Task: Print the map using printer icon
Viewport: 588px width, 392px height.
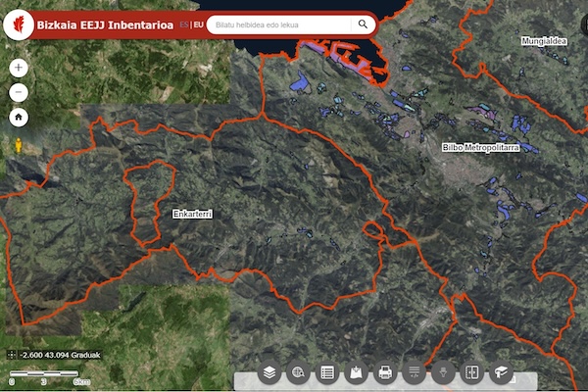Action: tap(385, 373)
